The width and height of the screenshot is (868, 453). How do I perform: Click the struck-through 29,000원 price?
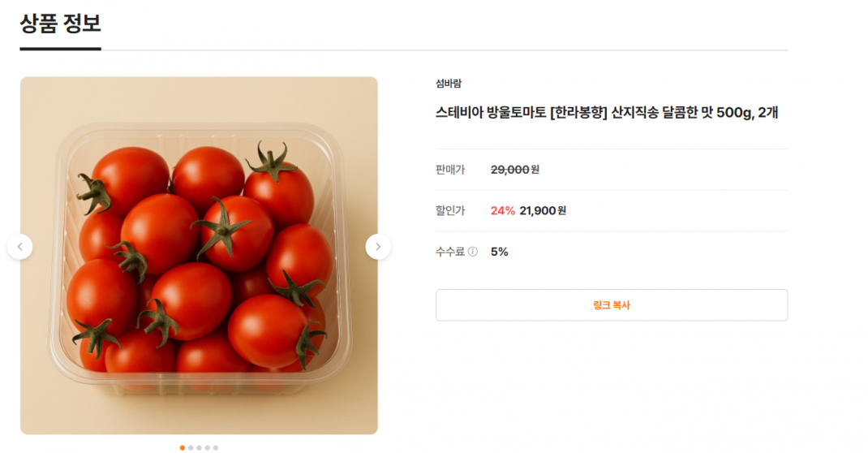pyautogui.click(x=514, y=170)
